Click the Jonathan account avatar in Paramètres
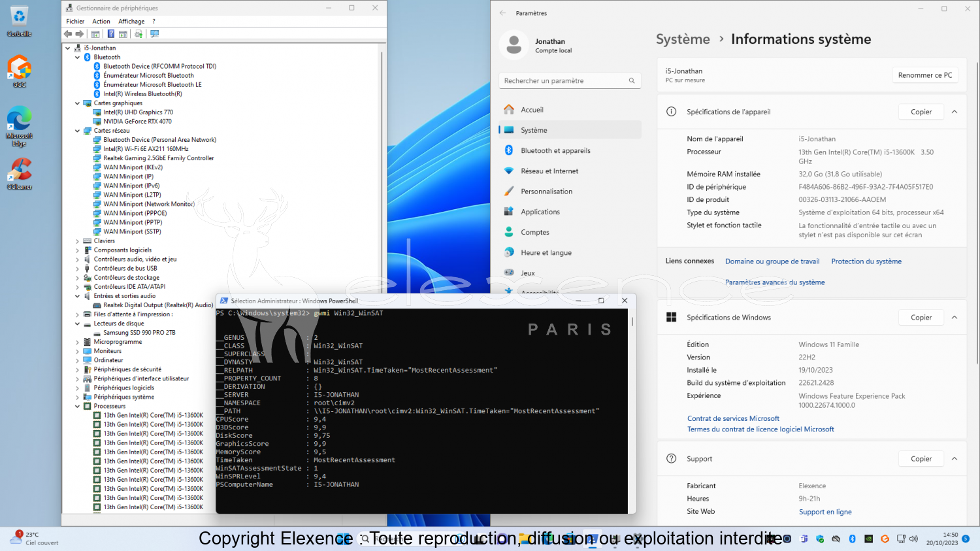The width and height of the screenshot is (980, 551). point(514,45)
